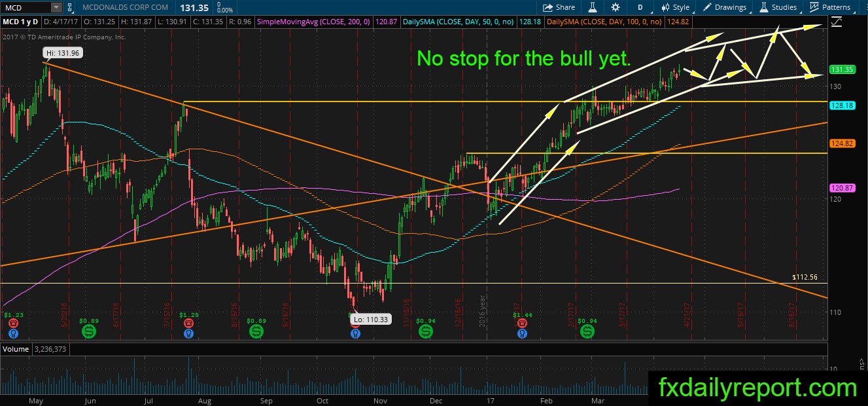Click the magenta 120.87 axis bubble
Image resolution: width=868 pixels, height=406 pixels.
click(842, 188)
